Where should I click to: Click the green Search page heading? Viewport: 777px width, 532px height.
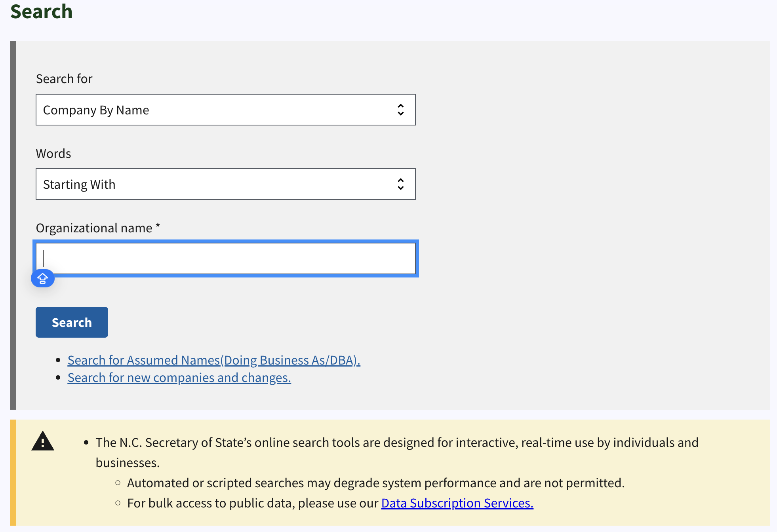42,11
